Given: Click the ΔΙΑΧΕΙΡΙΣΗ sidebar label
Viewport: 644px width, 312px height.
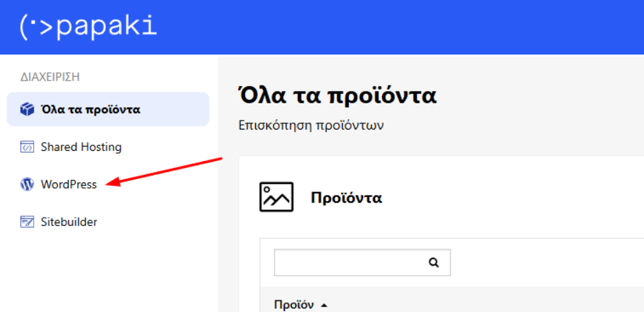Looking at the screenshot, I should point(50,77).
